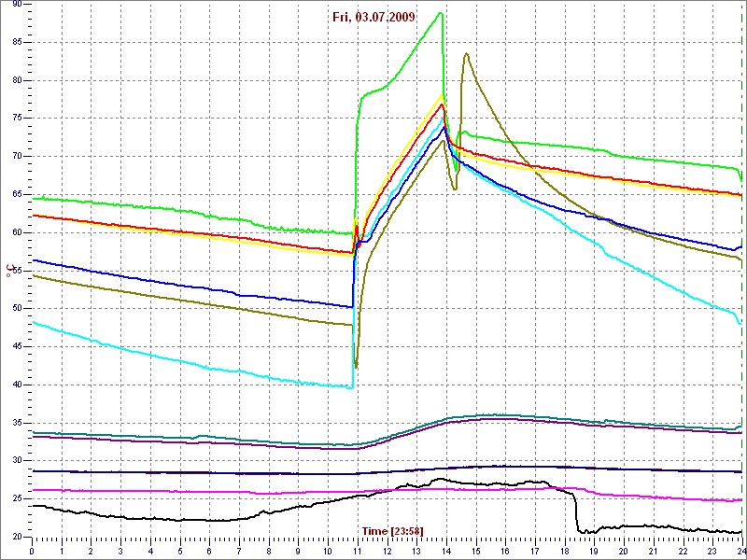Click hour '5' on the time axis

tap(180, 550)
